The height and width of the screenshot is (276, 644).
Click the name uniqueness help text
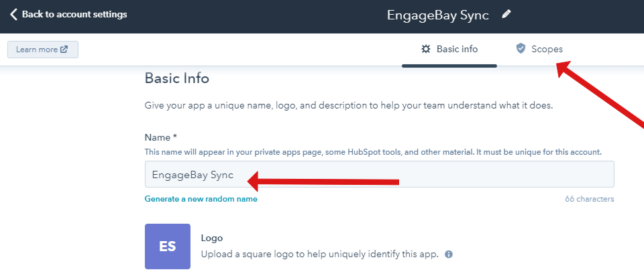[x=373, y=152]
